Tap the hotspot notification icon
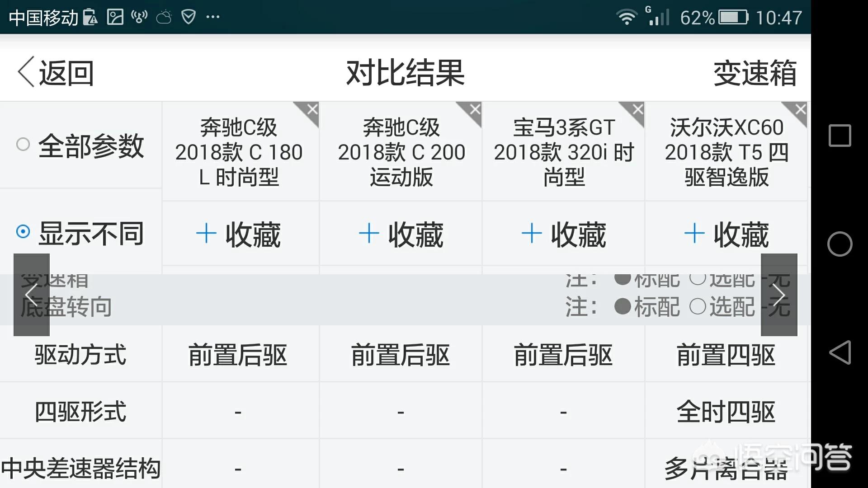 [139, 17]
